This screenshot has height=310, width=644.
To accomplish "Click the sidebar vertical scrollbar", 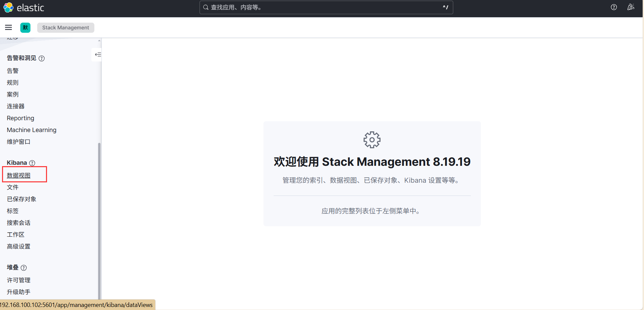I will pyautogui.click(x=99, y=221).
